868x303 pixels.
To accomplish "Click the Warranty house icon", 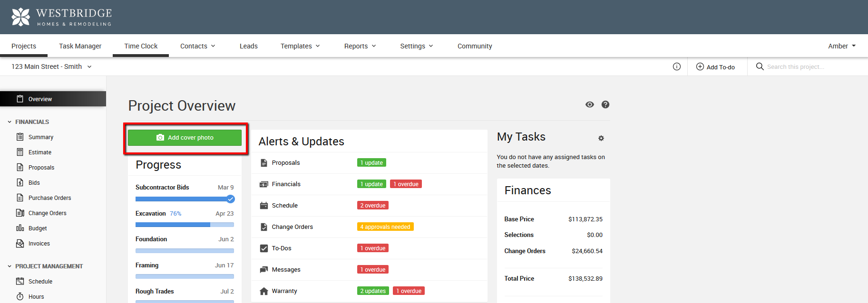I will [x=264, y=291].
